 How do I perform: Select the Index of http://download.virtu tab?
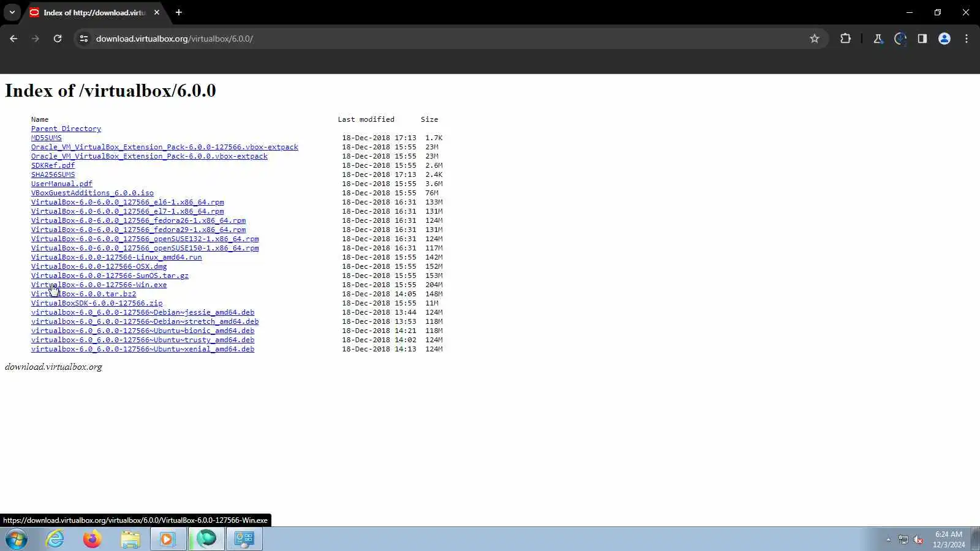(95, 12)
